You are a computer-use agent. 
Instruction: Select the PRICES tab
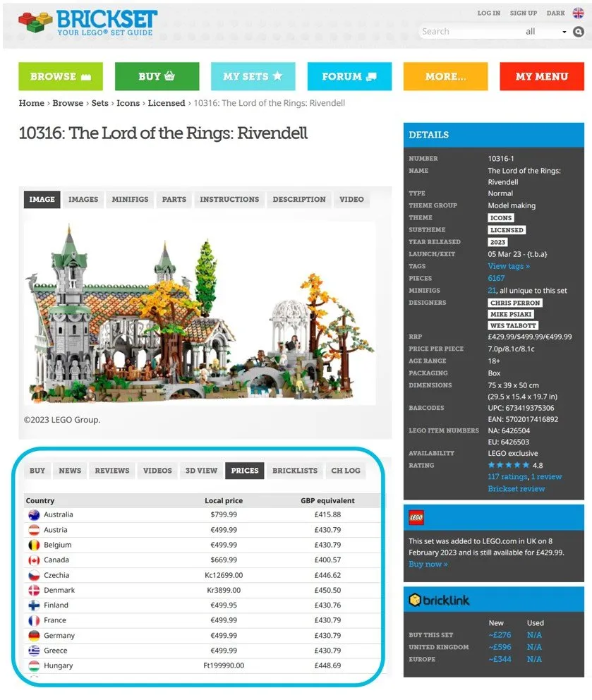pyautogui.click(x=245, y=471)
